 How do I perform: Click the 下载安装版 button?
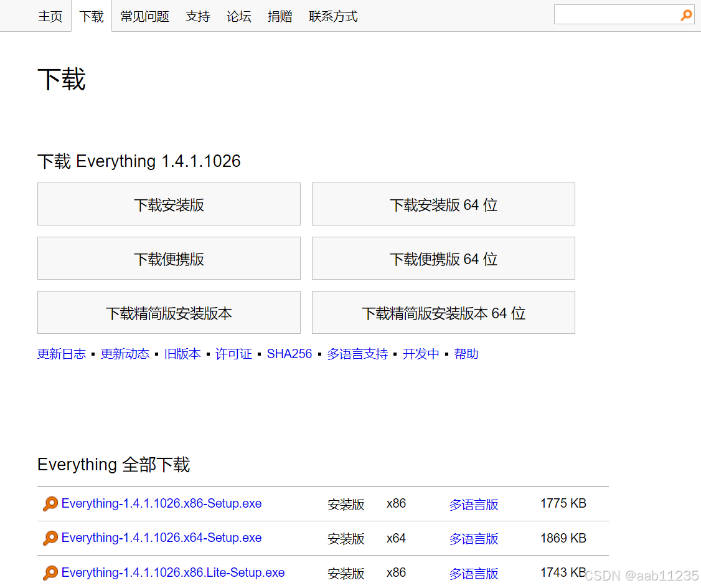pyautogui.click(x=169, y=204)
